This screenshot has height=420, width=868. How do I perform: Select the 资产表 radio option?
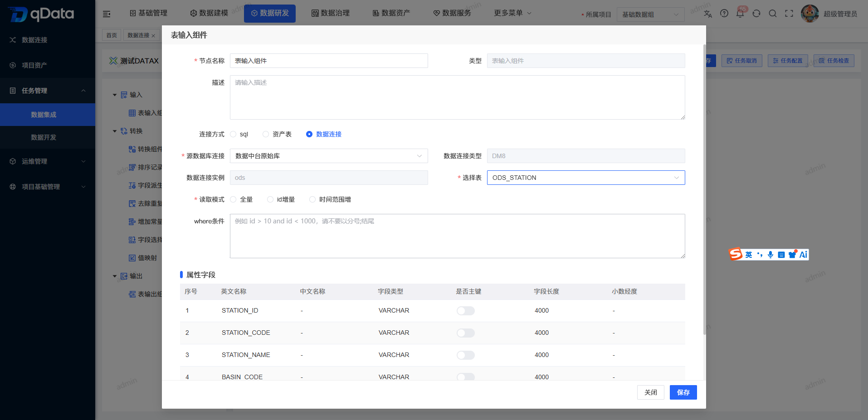266,134
